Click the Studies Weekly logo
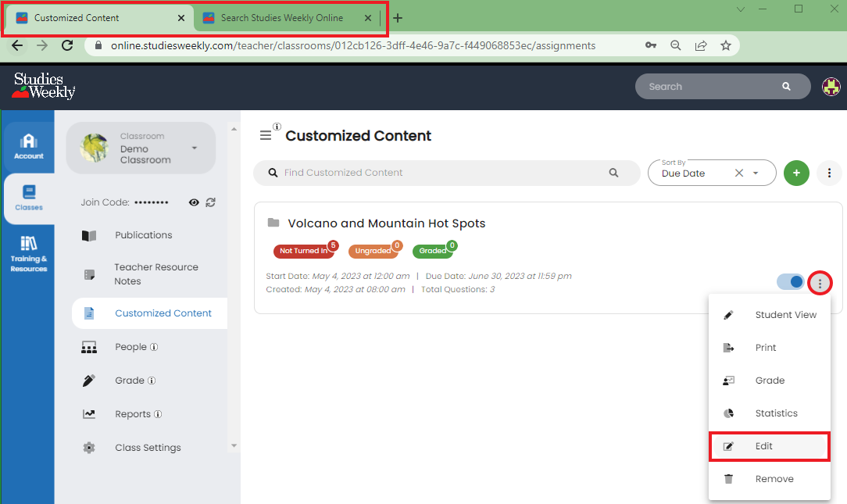Viewport: 847px width, 504px height. pos(44,86)
